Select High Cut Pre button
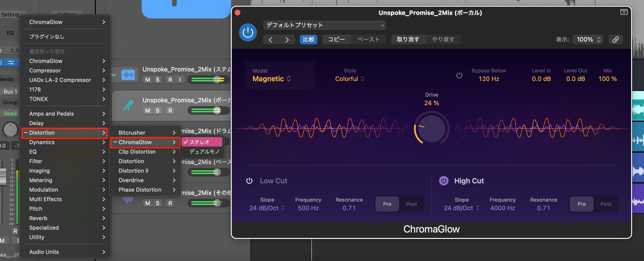644x261 pixels. coord(582,204)
